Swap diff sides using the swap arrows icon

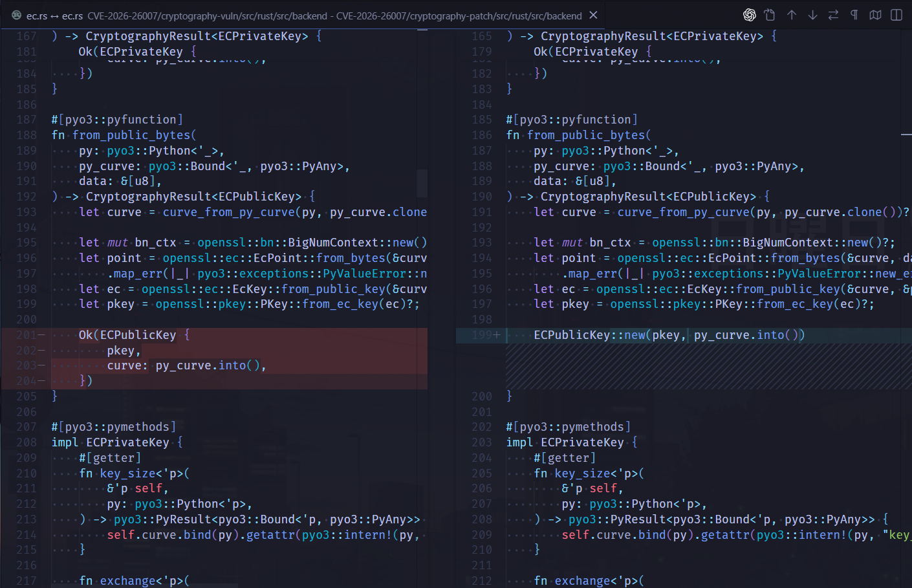tap(833, 14)
